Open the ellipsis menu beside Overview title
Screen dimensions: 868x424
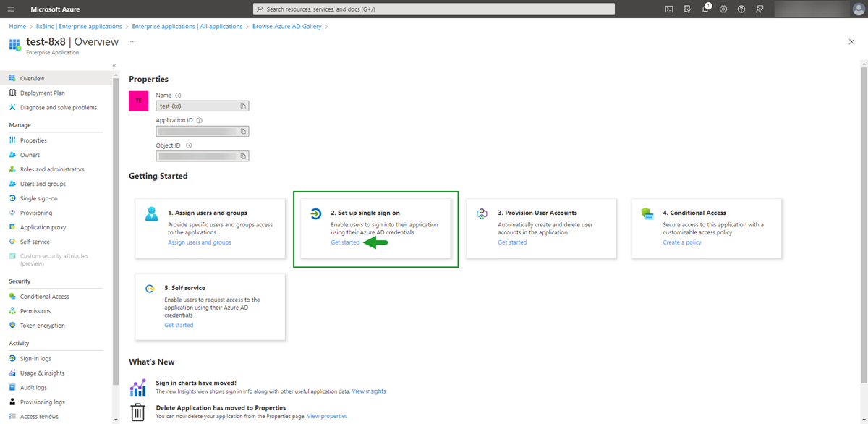[132, 43]
